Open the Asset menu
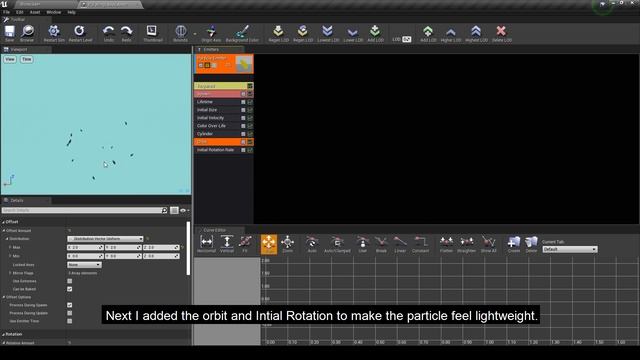The image size is (640, 360). (x=35, y=12)
